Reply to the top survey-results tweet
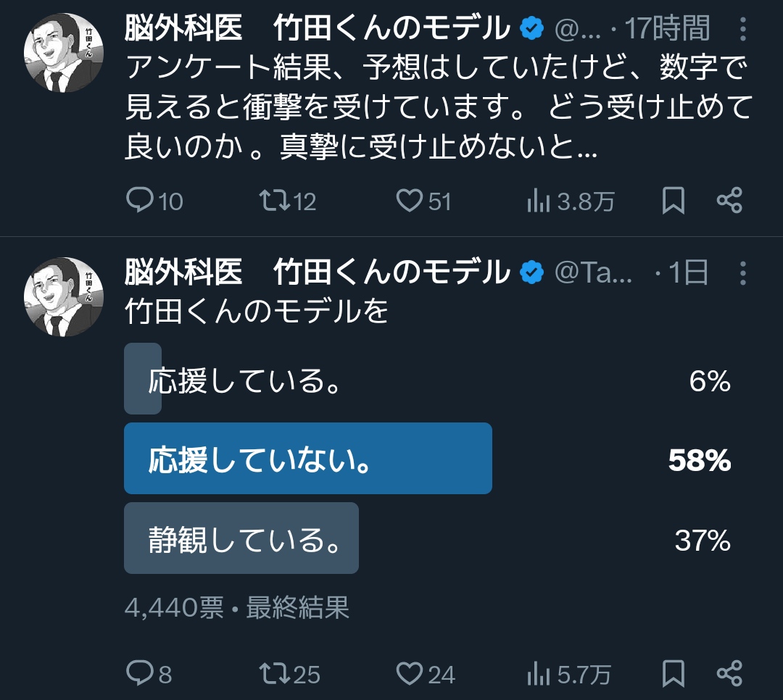 pyautogui.click(x=139, y=201)
